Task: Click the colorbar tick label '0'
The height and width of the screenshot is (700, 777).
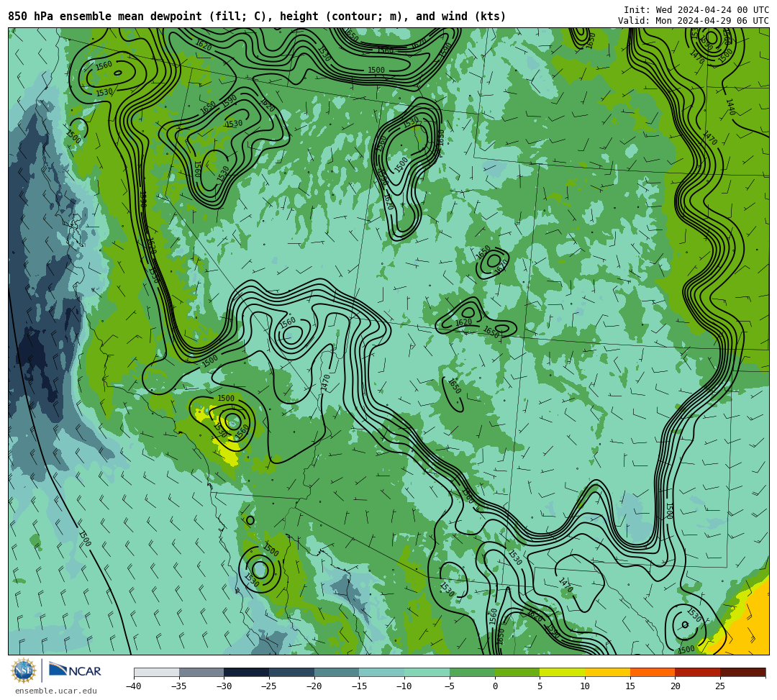Action: (495, 686)
